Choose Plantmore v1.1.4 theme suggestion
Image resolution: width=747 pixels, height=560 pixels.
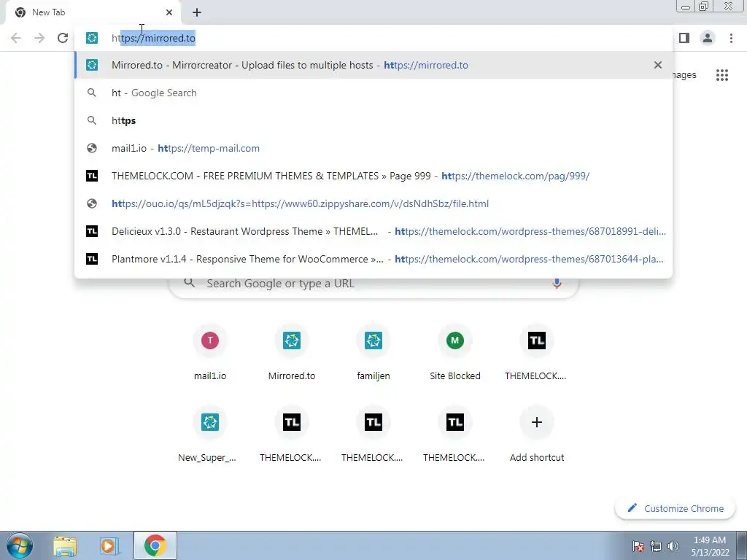point(373,259)
